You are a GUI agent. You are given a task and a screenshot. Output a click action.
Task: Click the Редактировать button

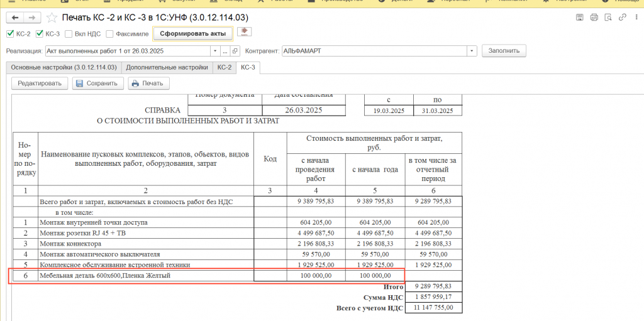[x=40, y=84]
